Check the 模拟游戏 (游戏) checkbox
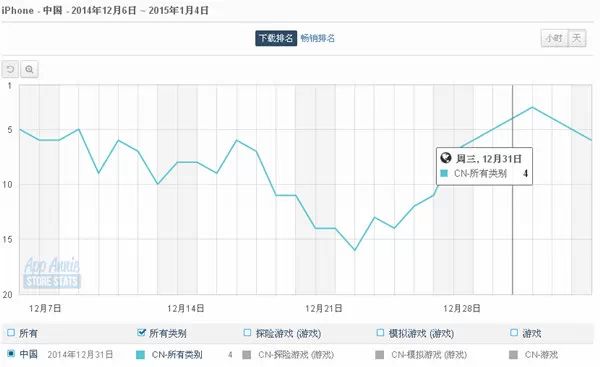This screenshot has width=600, height=367. tap(380, 333)
